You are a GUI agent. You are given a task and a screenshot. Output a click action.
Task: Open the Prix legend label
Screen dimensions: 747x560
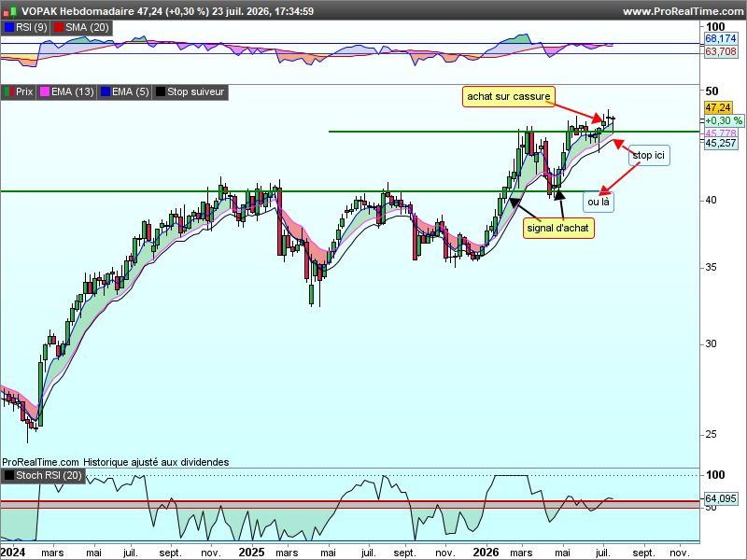[x=24, y=91]
